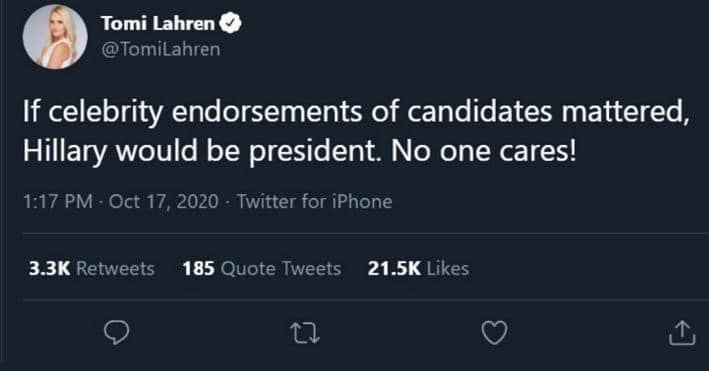Viewport: 709px width, 371px height.
Task: Click the bold 185 quote count number
Action: [199, 269]
